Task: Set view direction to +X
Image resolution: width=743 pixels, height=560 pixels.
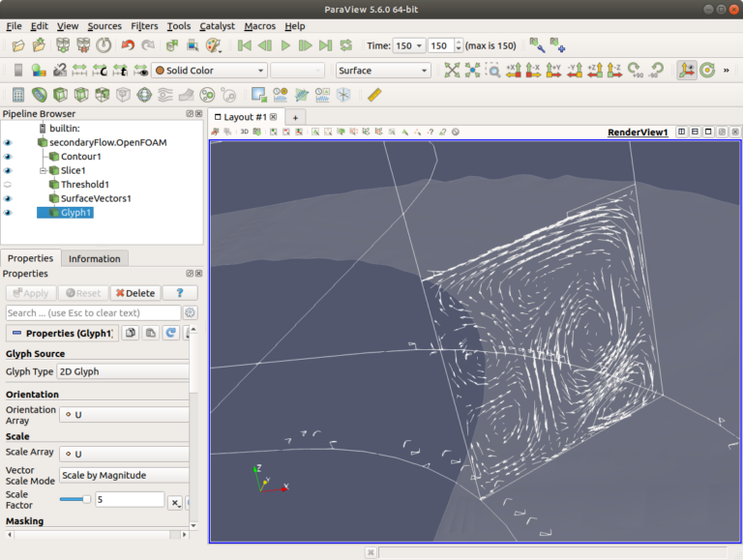Action: coord(513,71)
